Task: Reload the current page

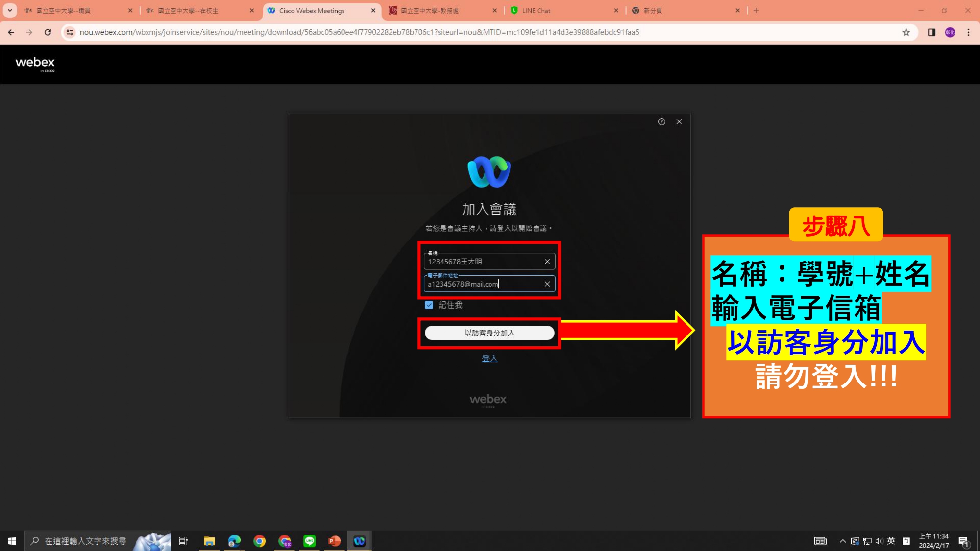Action: coord(48,32)
